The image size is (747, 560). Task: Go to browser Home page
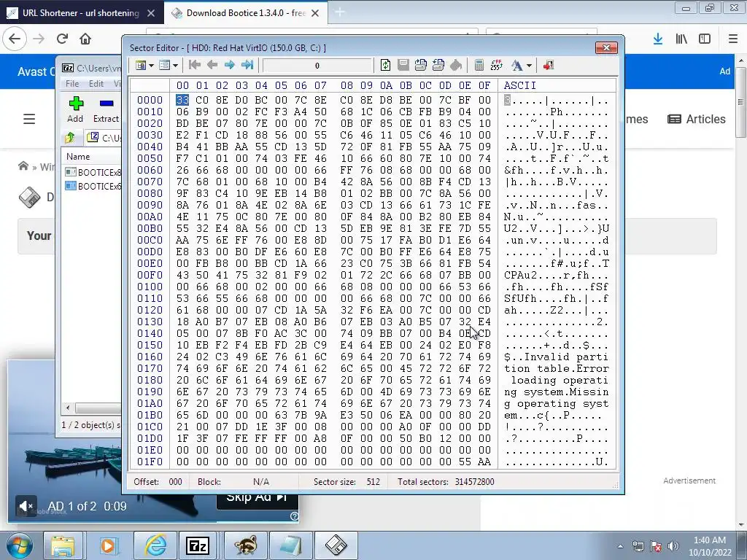click(85, 39)
